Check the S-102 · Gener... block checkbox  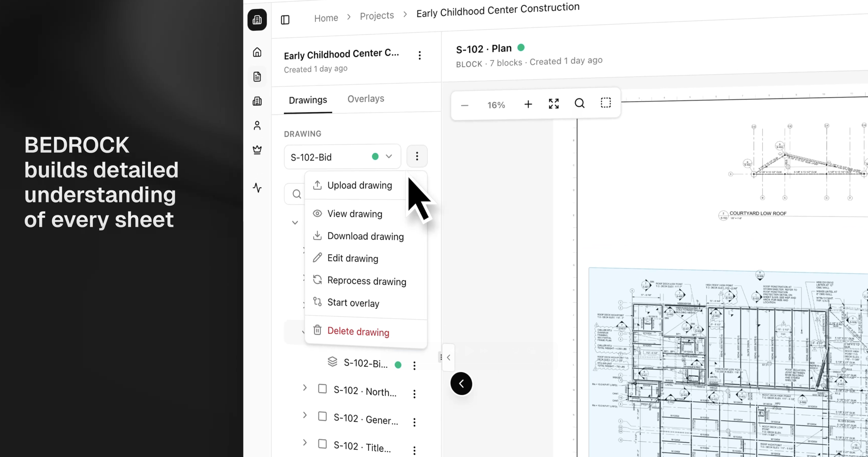click(x=322, y=416)
